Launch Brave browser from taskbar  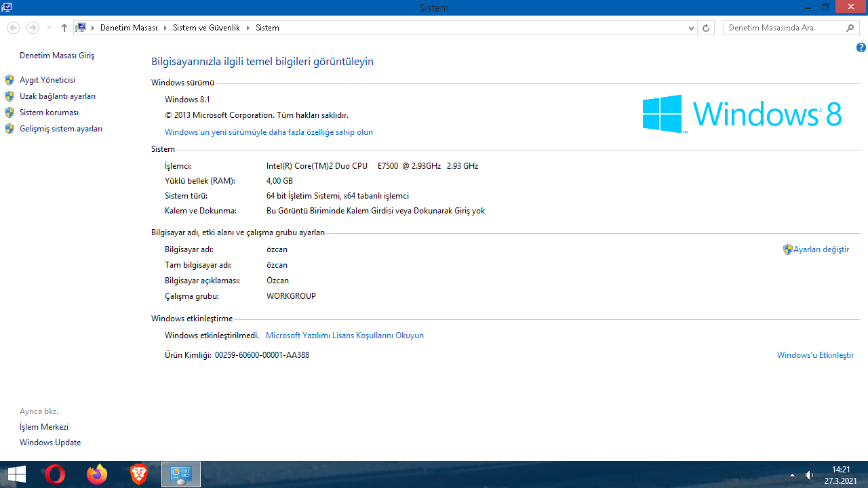[x=139, y=474]
